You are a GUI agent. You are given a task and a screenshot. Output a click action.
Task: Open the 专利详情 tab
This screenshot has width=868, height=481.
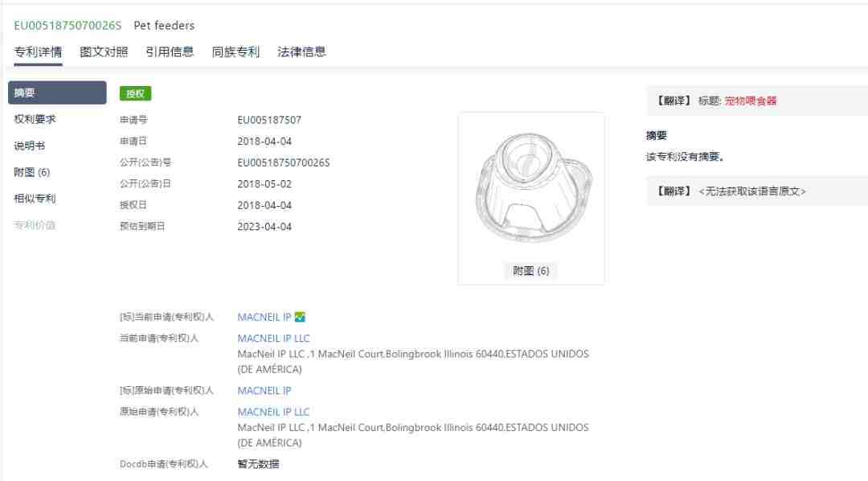pos(39,52)
